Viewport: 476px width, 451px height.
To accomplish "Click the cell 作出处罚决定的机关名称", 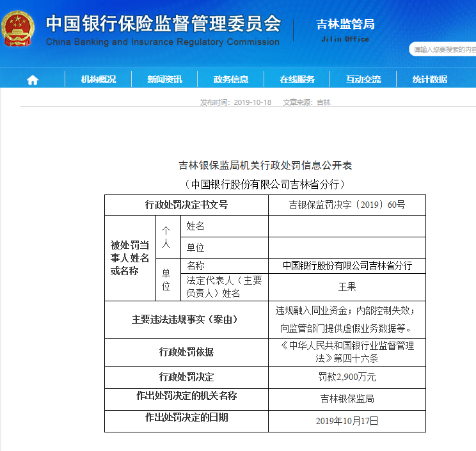I will click(x=186, y=399).
